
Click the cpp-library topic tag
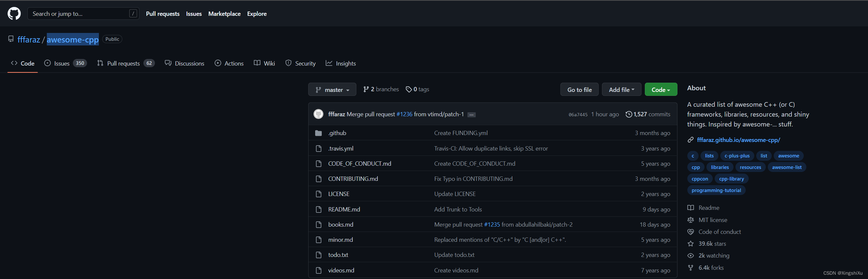731,179
